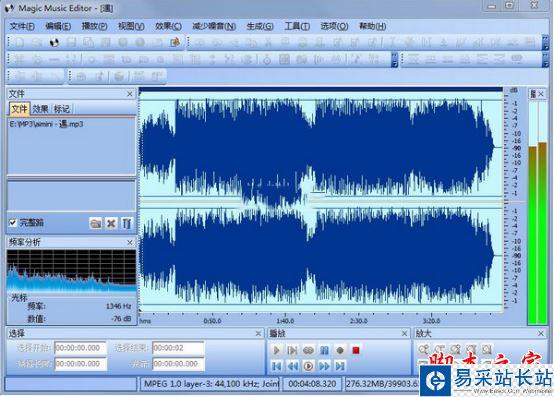The width and height of the screenshot is (554, 397).
Task: Open the 效果(C) menu
Action: point(168,26)
